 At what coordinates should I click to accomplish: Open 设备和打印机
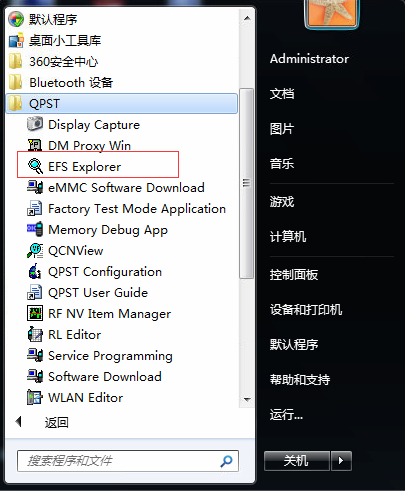pos(306,310)
